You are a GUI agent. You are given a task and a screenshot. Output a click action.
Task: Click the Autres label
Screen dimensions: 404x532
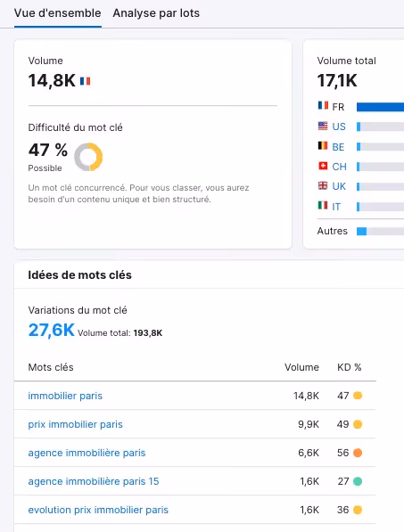tap(333, 231)
